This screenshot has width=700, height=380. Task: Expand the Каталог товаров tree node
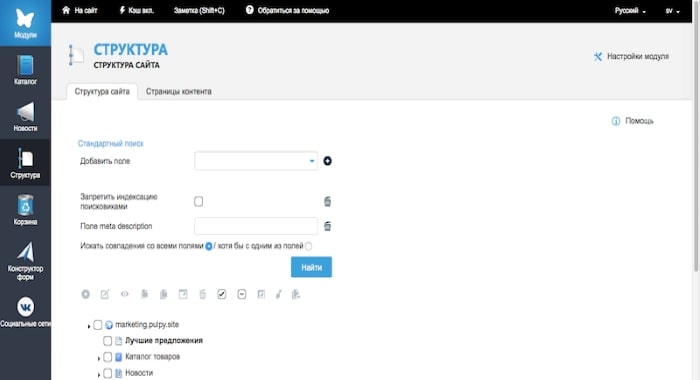pos(99,358)
